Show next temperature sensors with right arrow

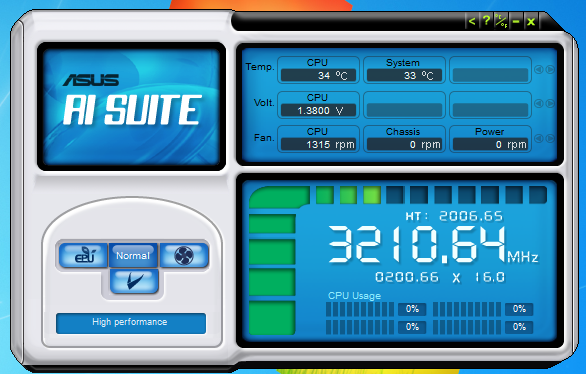550,69
